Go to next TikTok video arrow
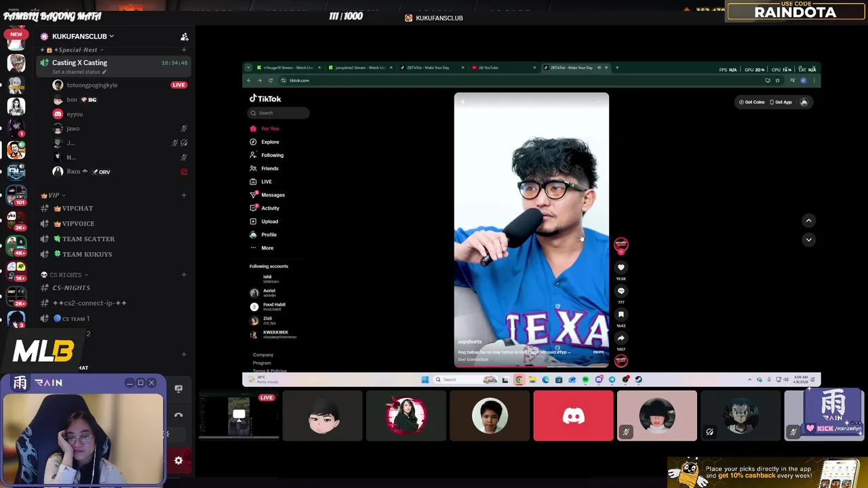The height and width of the screenshot is (488, 868). pos(808,239)
